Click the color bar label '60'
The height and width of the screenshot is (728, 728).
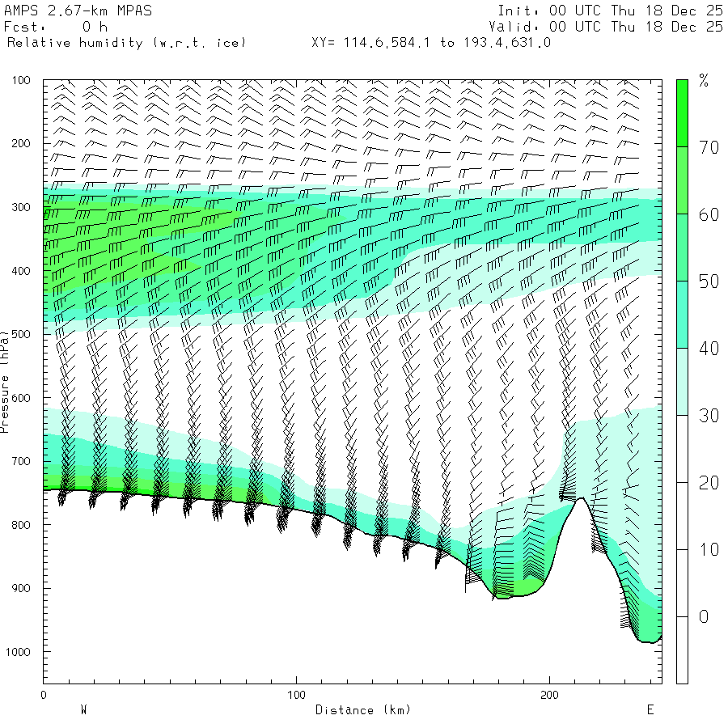pos(709,214)
